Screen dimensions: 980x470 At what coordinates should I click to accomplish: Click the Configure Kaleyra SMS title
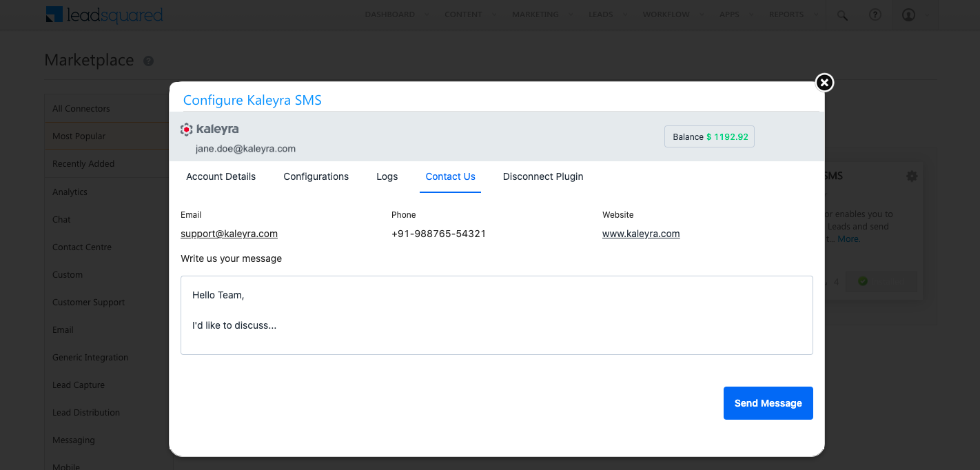coord(252,100)
